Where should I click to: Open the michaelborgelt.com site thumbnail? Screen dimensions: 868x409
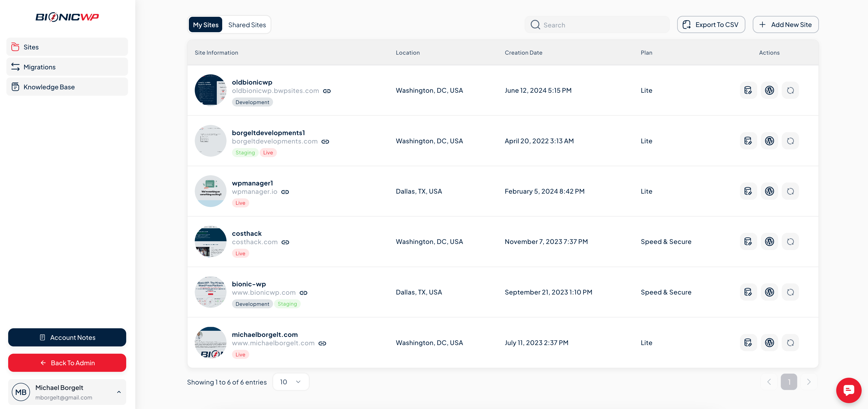211,342
